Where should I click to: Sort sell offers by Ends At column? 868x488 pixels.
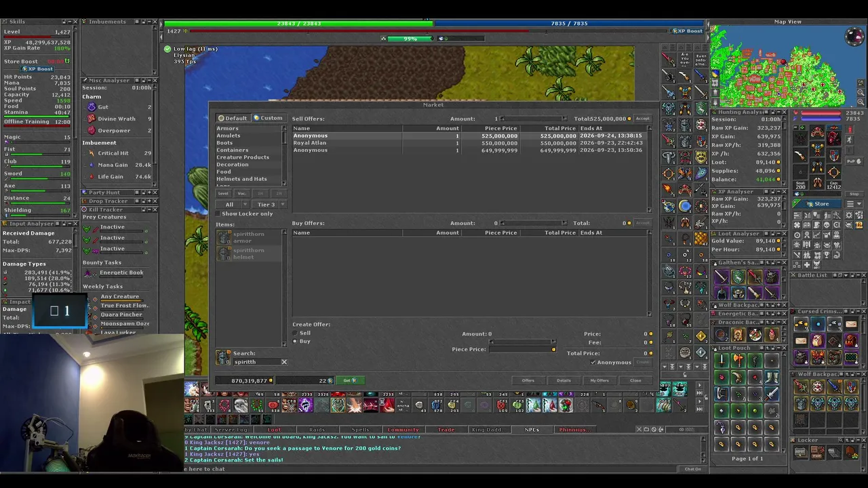coord(612,128)
